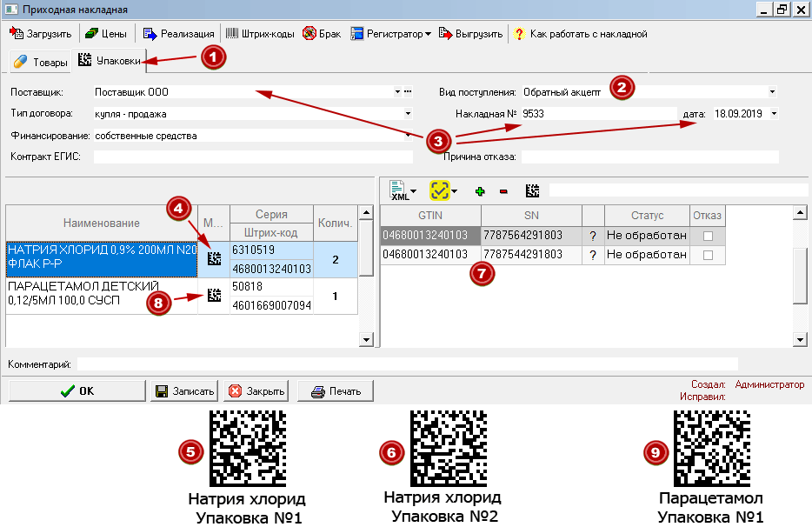Open Штрих-коды from the toolbar
This screenshot has width=812, height=527.
[x=260, y=34]
